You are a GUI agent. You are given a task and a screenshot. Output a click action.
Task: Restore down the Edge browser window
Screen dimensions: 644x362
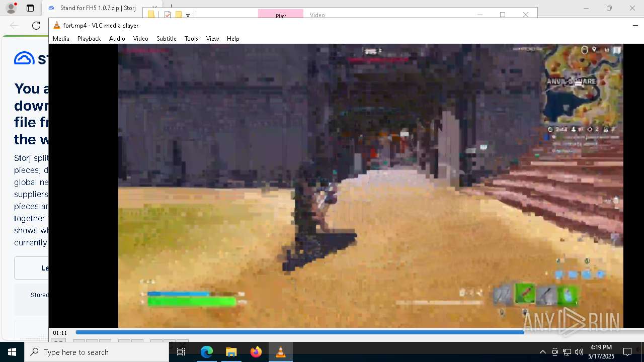click(x=609, y=8)
